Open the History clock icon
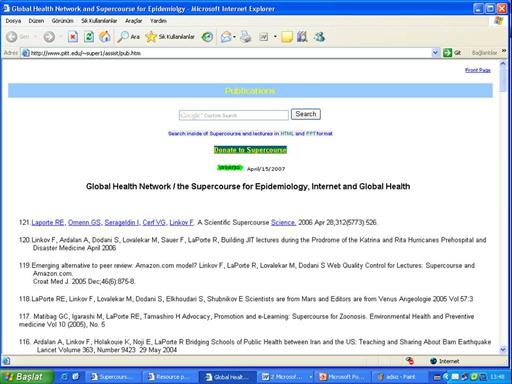 pyautogui.click(x=207, y=37)
